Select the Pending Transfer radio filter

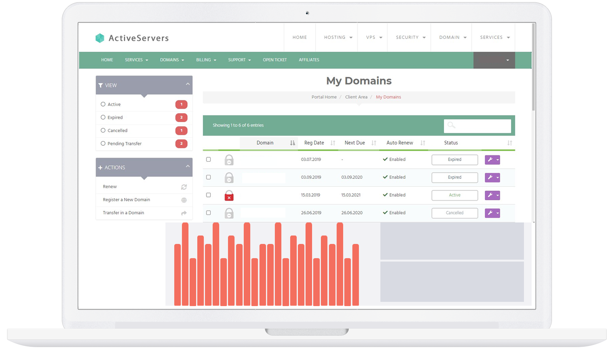coord(103,143)
